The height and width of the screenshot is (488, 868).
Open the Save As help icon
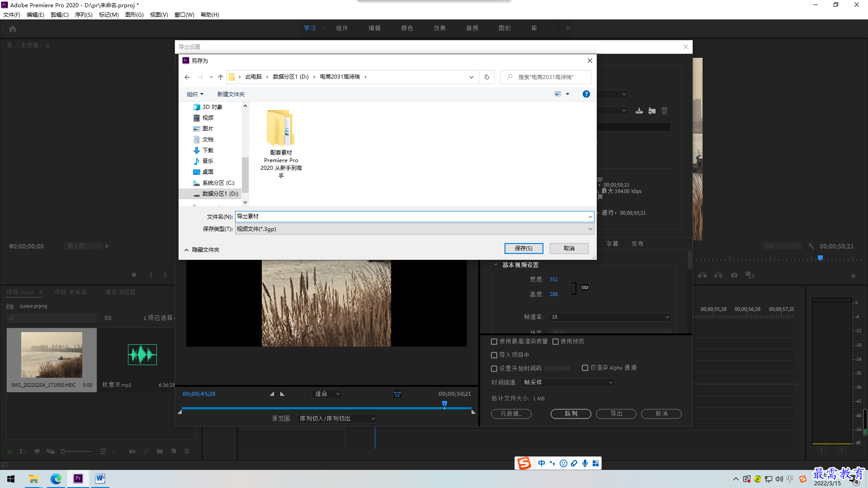tap(586, 94)
